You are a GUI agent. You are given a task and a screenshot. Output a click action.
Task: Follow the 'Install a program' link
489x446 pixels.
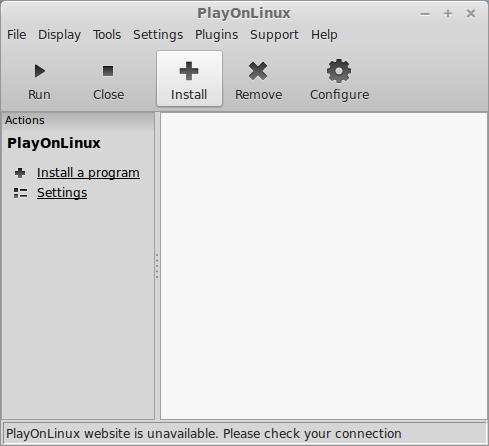pos(88,173)
